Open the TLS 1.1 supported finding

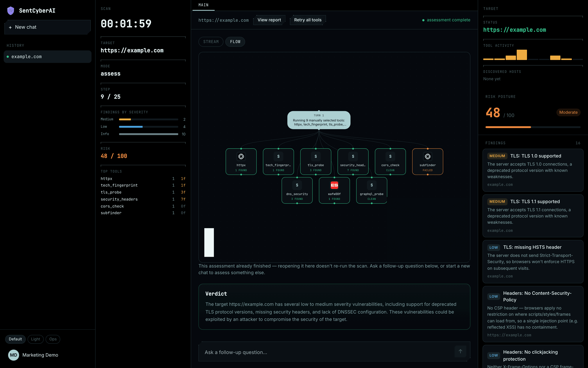[x=533, y=216]
